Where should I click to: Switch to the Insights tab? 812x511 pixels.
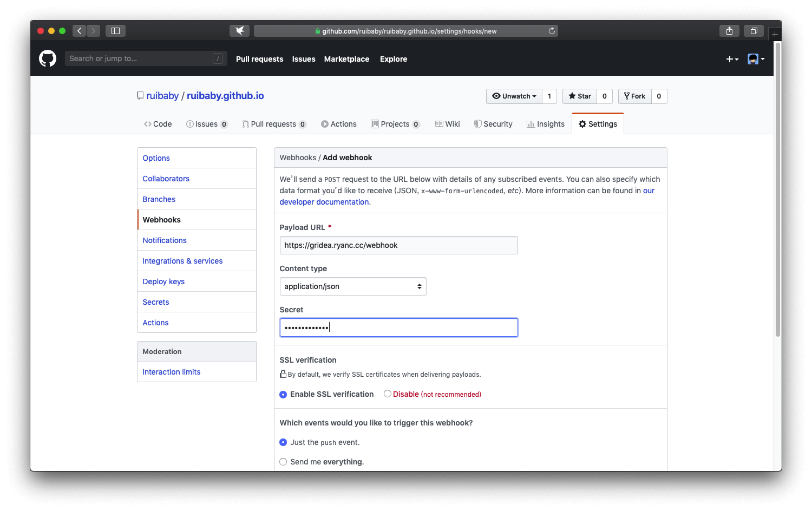tap(546, 124)
